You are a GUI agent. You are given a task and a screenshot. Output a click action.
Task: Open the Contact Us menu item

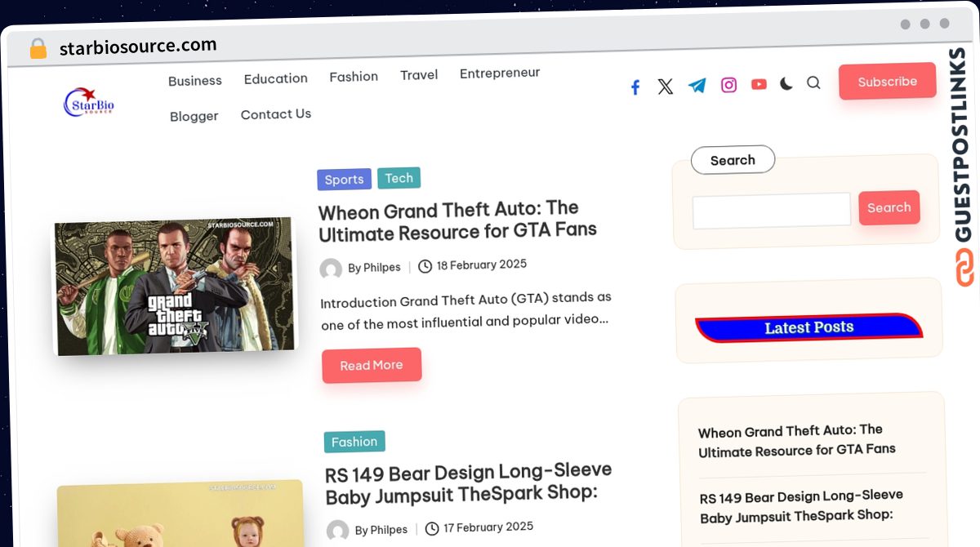coord(276,114)
